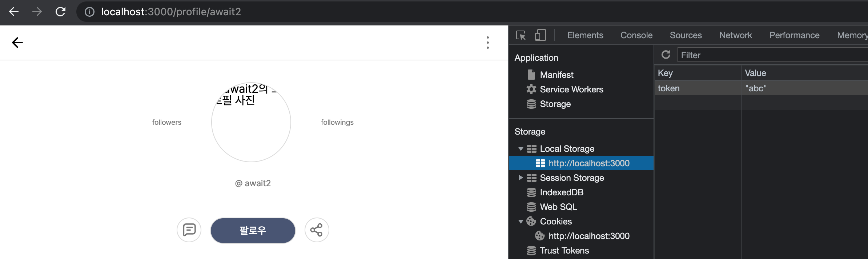868x259 pixels.
Task: Select the token row in the table
Action: pos(761,88)
